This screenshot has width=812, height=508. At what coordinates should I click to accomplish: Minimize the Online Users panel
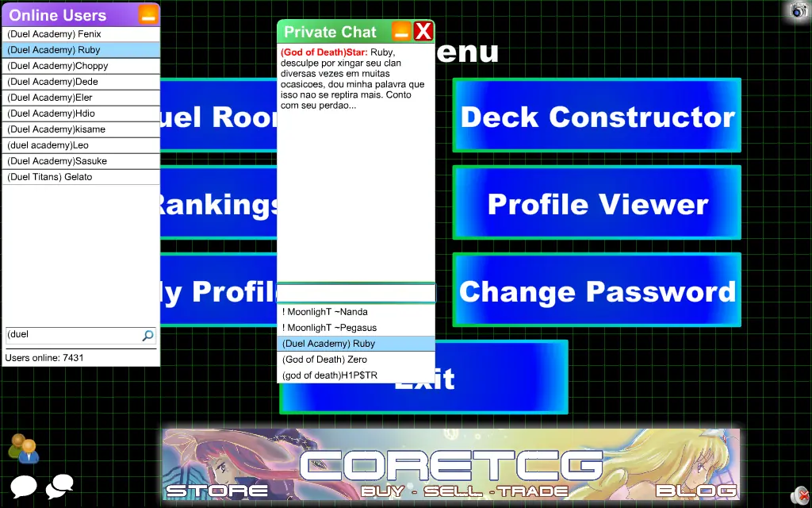(148, 14)
